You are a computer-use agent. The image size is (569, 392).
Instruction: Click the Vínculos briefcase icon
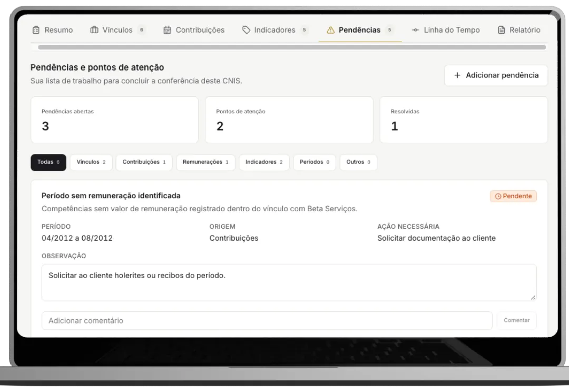94,30
